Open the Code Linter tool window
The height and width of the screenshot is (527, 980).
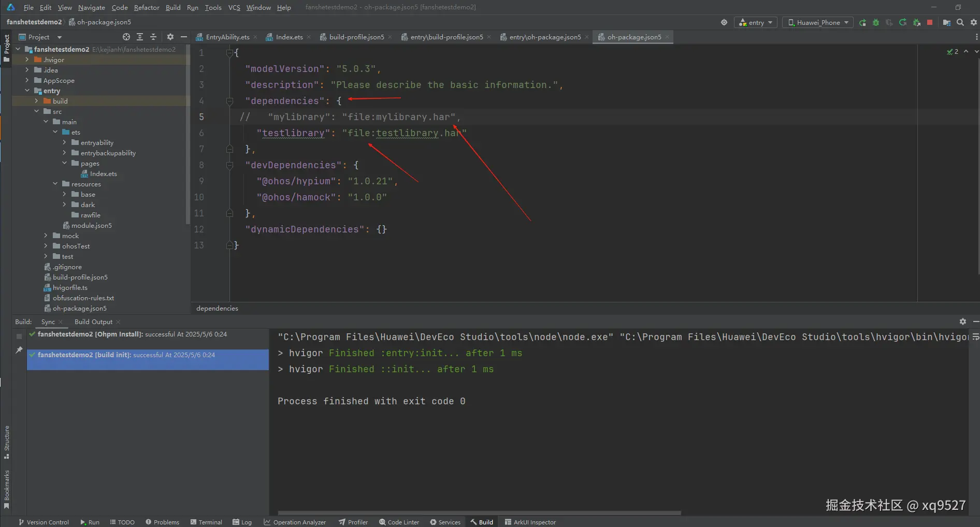click(x=399, y=522)
